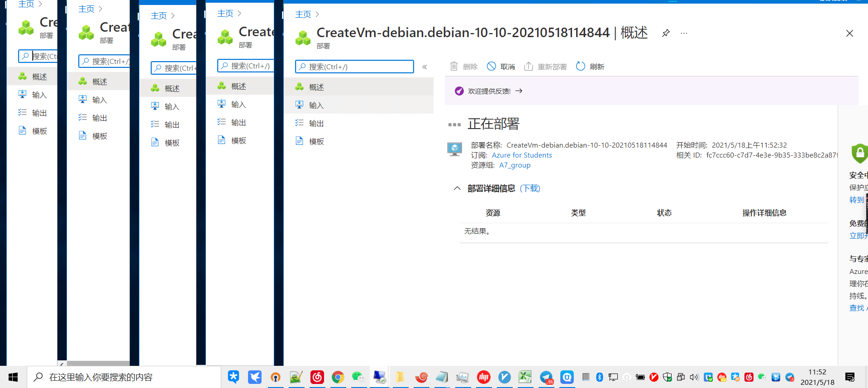This screenshot has height=388, width=868.
Task: Click the Refresh (刷新) toolbar icon
Action: click(581, 67)
